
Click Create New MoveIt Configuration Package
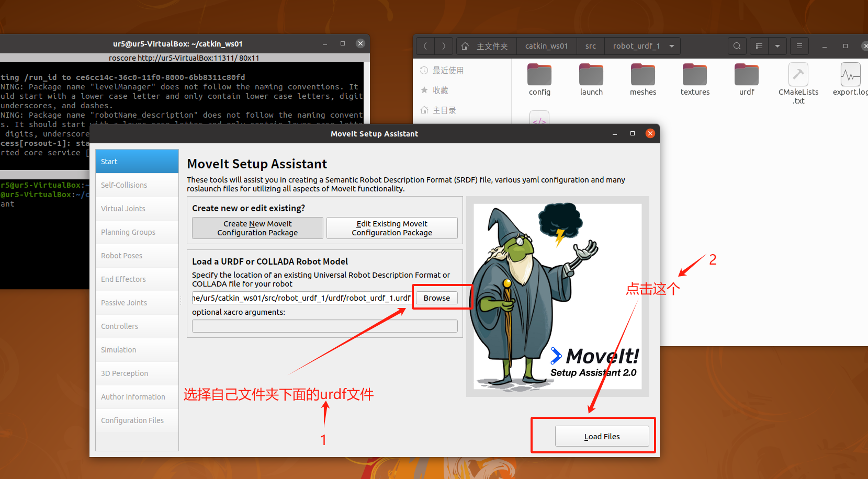tap(257, 228)
